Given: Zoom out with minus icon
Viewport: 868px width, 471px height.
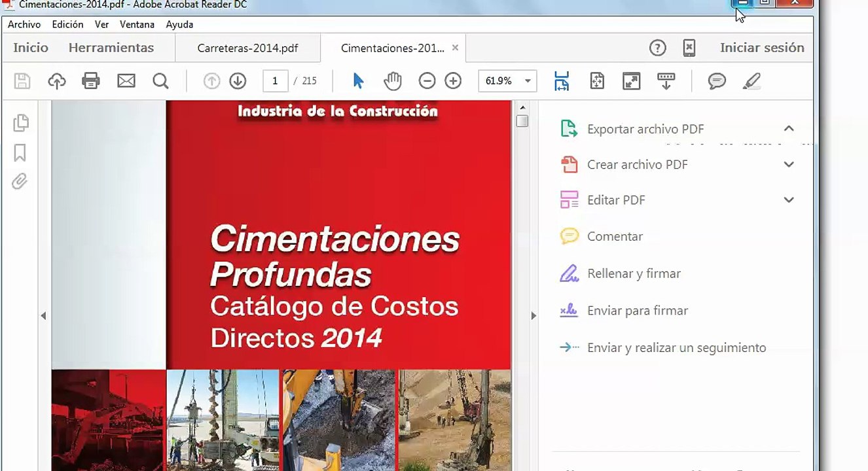Looking at the screenshot, I should tap(427, 81).
